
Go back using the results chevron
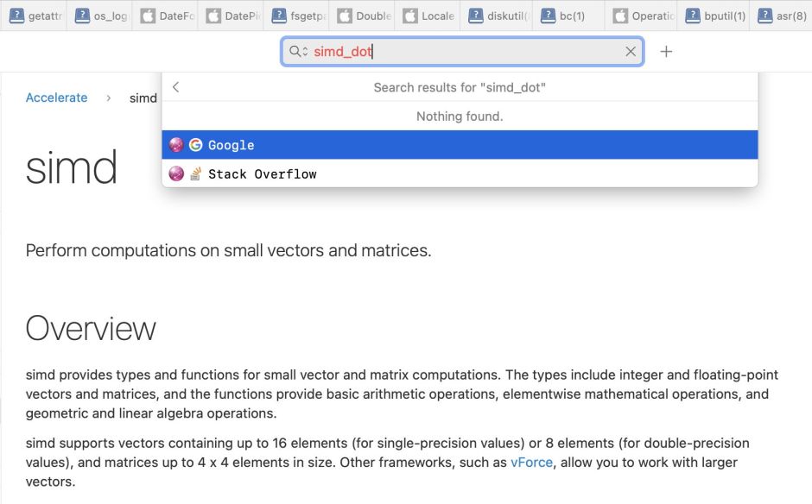tap(176, 87)
